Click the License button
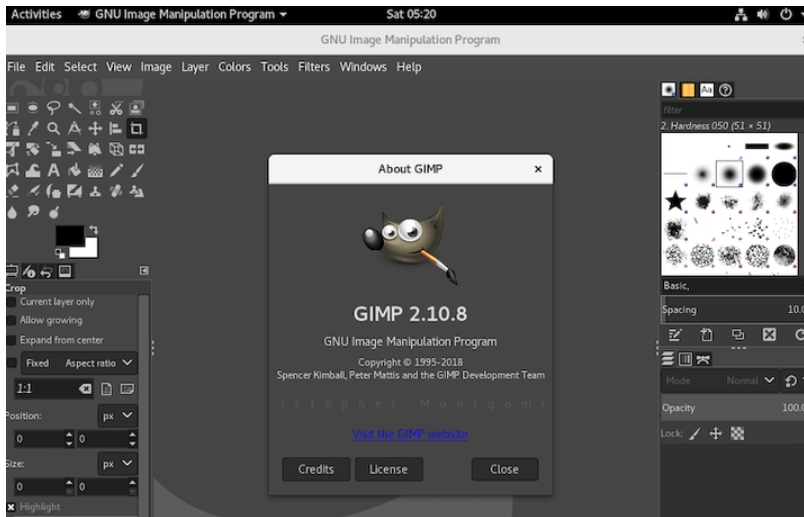The height and width of the screenshot is (517, 804). click(x=389, y=469)
